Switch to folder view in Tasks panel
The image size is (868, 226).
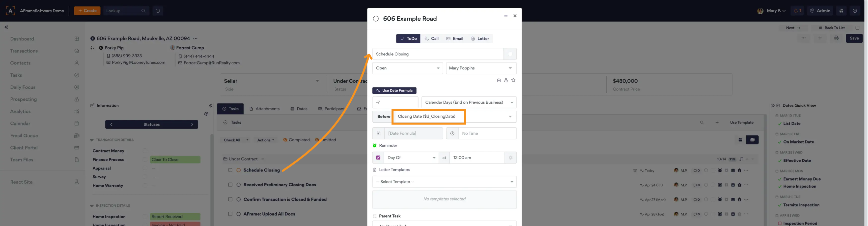coord(753,140)
